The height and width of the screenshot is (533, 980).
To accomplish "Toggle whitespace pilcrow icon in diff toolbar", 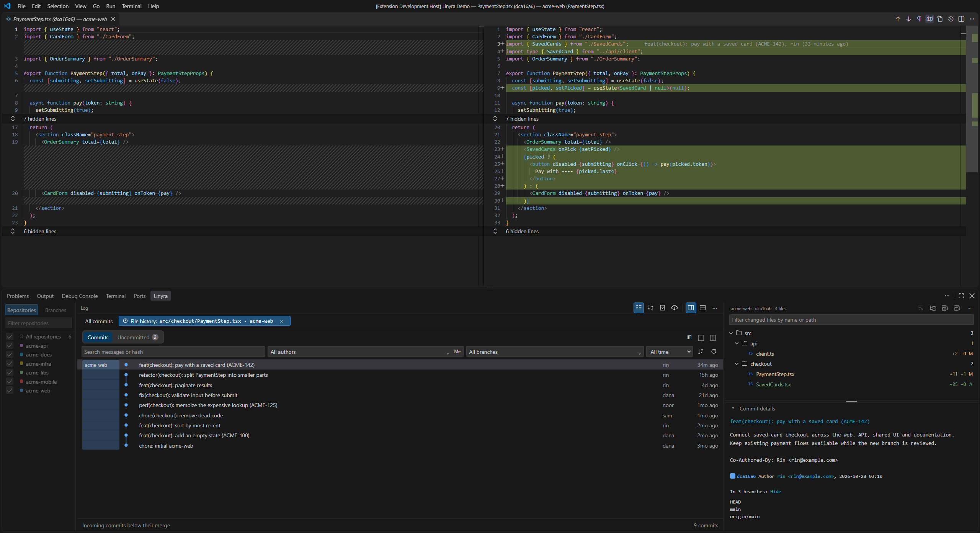I will [x=919, y=19].
